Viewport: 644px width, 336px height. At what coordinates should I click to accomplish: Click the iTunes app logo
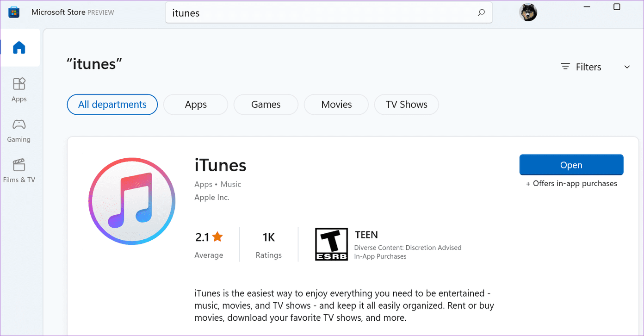coord(132,201)
